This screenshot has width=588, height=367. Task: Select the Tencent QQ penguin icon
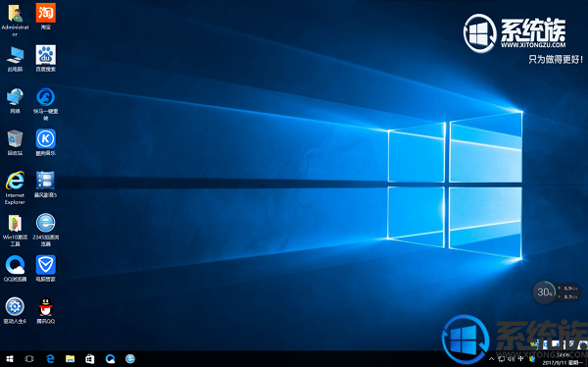pyautogui.click(x=46, y=311)
